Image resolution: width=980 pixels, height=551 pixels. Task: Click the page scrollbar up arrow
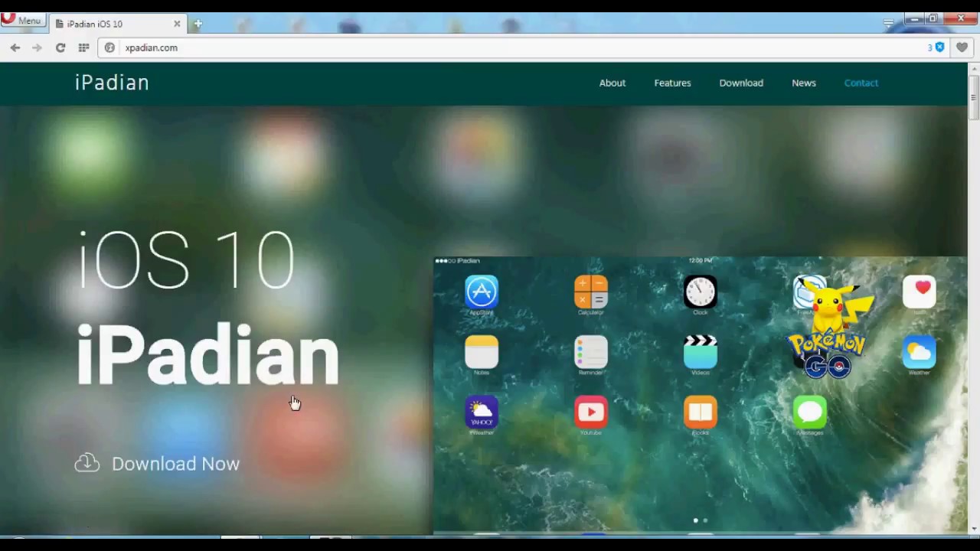(974, 69)
